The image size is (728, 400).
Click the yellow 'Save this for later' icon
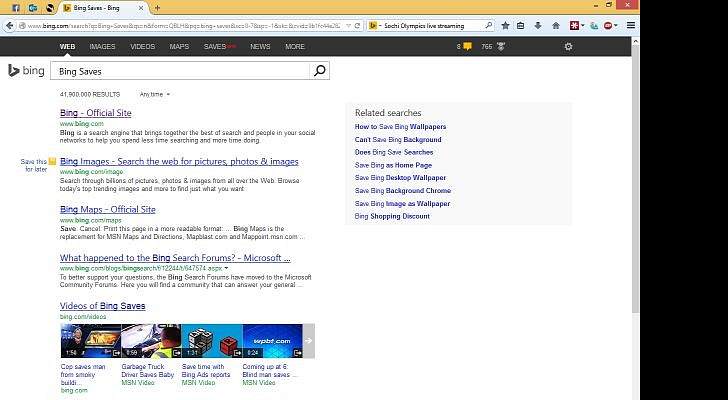click(52, 161)
